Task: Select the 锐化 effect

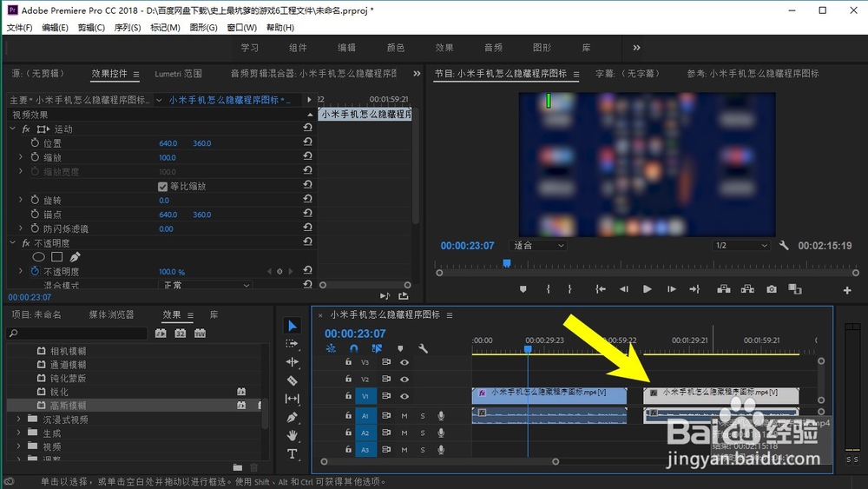Action: pos(59,392)
